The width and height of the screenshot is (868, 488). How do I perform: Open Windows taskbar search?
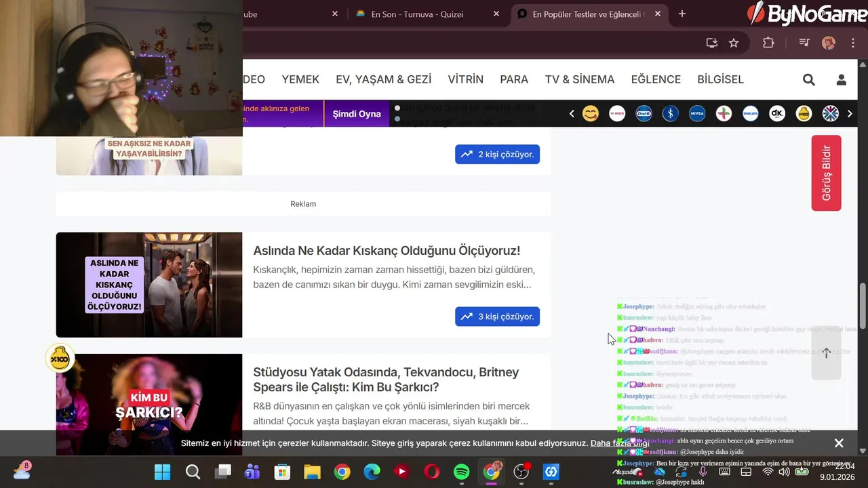(x=193, y=472)
